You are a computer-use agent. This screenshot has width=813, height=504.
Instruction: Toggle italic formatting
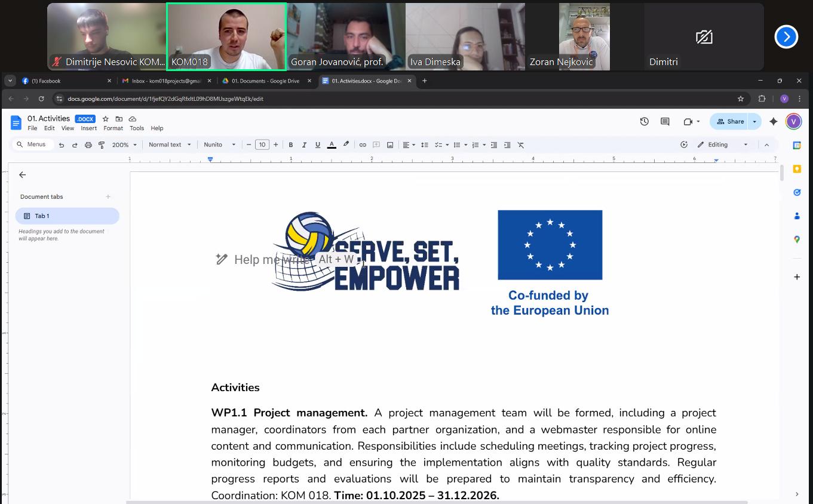[304, 145]
